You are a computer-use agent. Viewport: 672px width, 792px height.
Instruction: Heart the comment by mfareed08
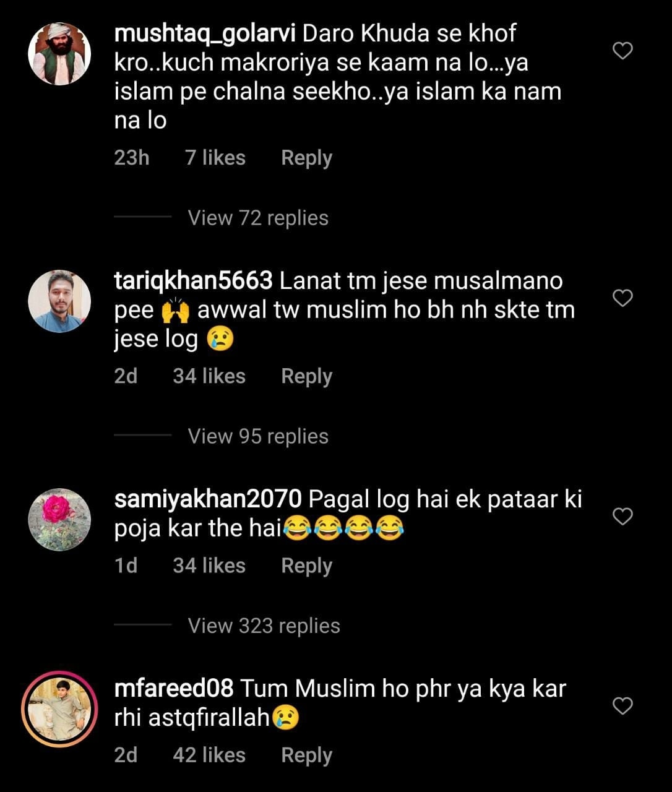pyautogui.click(x=622, y=706)
